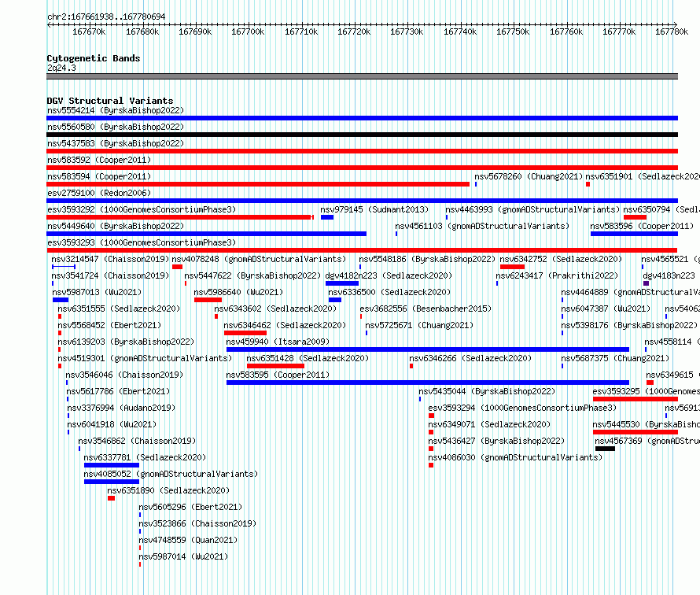This screenshot has width=700, height=595.
Task: Click the red nsv6351428 variant bar
Action: (275, 366)
